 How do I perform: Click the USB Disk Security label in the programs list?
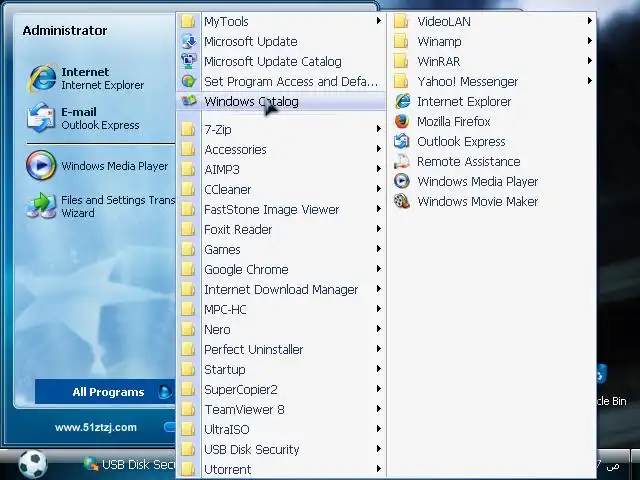tap(251, 449)
